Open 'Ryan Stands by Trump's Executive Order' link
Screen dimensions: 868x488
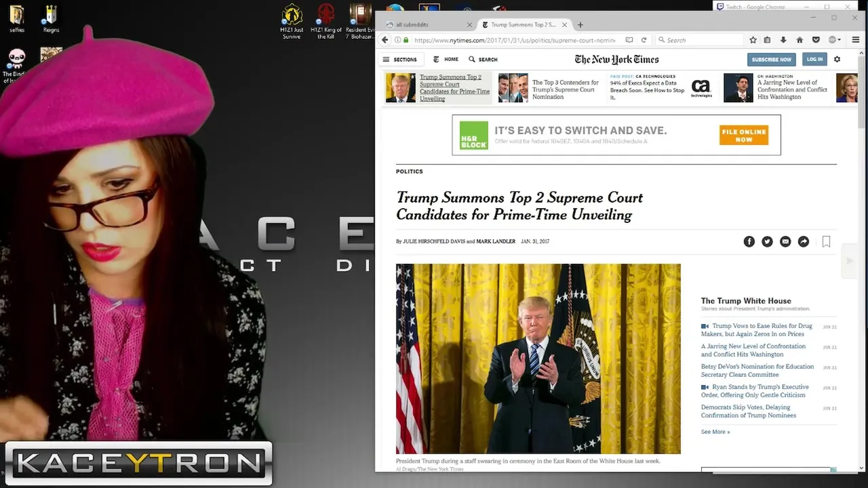(x=755, y=391)
